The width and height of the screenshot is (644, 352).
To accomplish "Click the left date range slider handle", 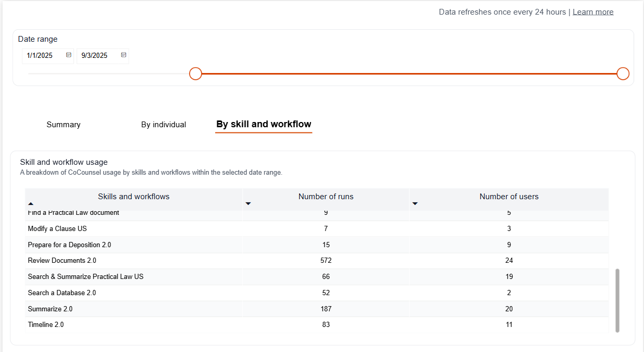I will pyautogui.click(x=195, y=74).
